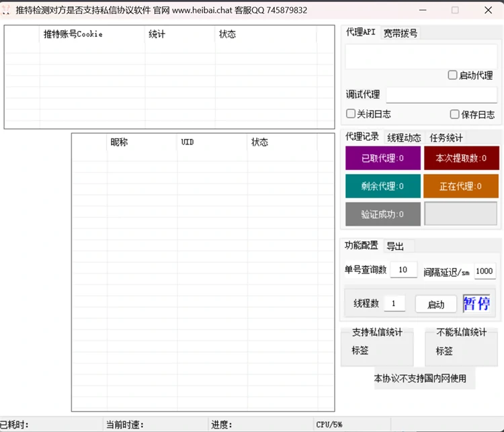The height and width of the screenshot is (432, 504).
Task: Click the dark red 本次提取数:0 tile
Action: point(461,158)
